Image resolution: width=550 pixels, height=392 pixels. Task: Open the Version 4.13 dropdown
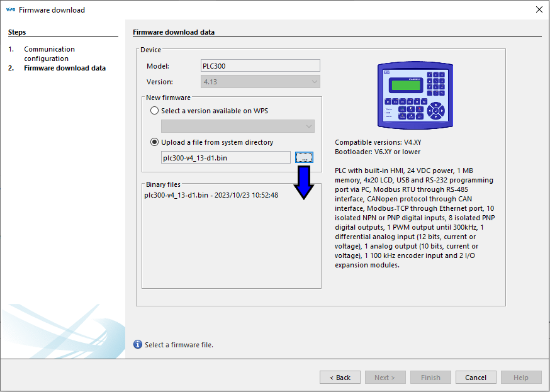(x=261, y=82)
